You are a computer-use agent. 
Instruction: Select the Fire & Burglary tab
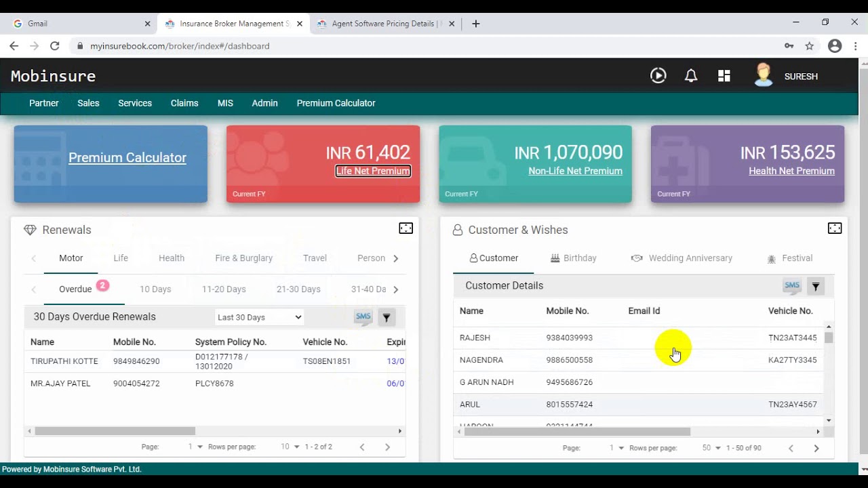[x=243, y=258]
